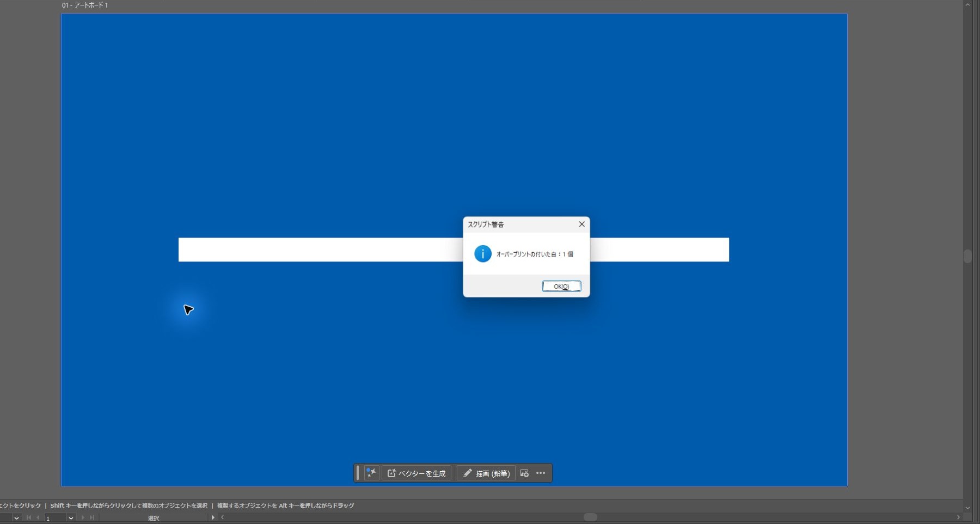
Task: Go to next artboard arrow
Action: 83,518
